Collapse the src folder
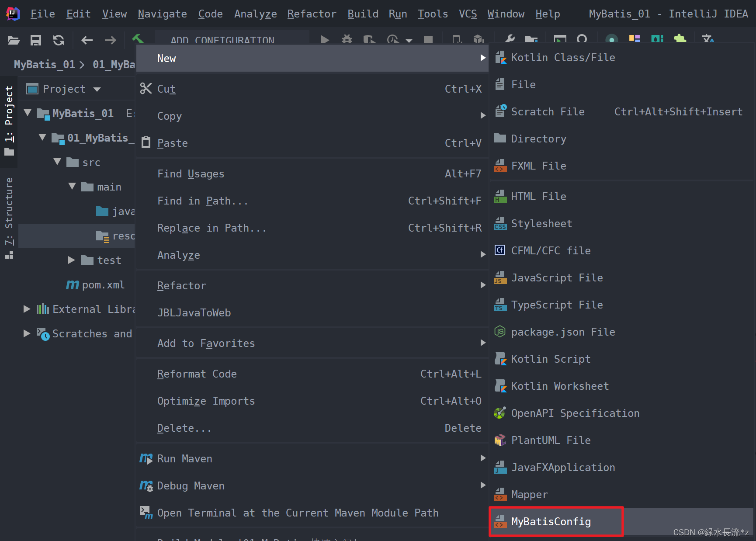Viewport: 756px width, 541px height. pyautogui.click(x=57, y=162)
